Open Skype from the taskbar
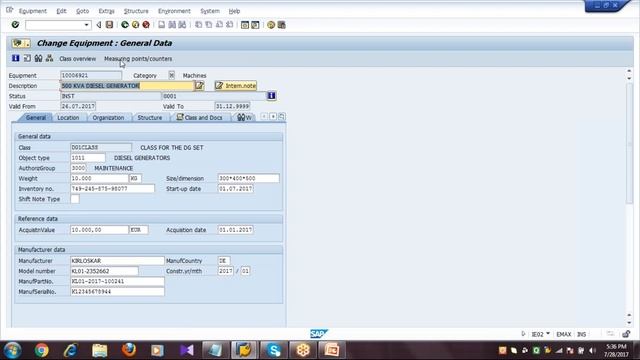The image size is (640, 360). [x=274, y=350]
